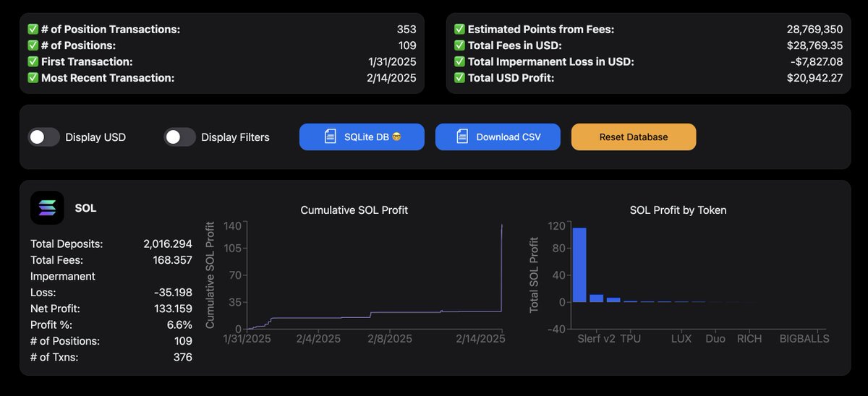The height and width of the screenshot is (396, 868).
Task: Click the checkmark beside Most Recent Transaction
Action: [33, 78]
